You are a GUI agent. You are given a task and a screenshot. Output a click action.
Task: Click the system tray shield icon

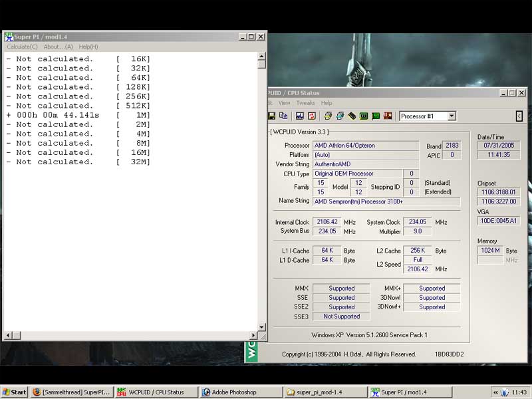(x=505, y=392)
